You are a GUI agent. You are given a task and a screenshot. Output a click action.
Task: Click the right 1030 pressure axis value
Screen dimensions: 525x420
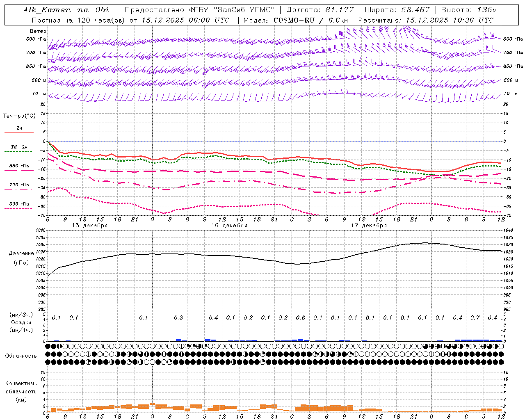(x=508, y=245)
